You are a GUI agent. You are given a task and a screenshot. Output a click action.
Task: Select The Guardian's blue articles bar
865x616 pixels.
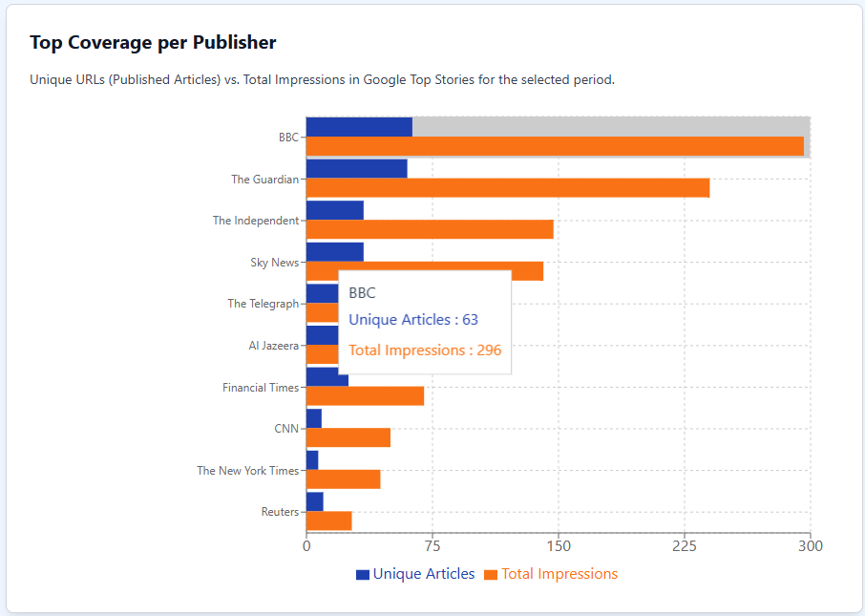pos(357,168)
